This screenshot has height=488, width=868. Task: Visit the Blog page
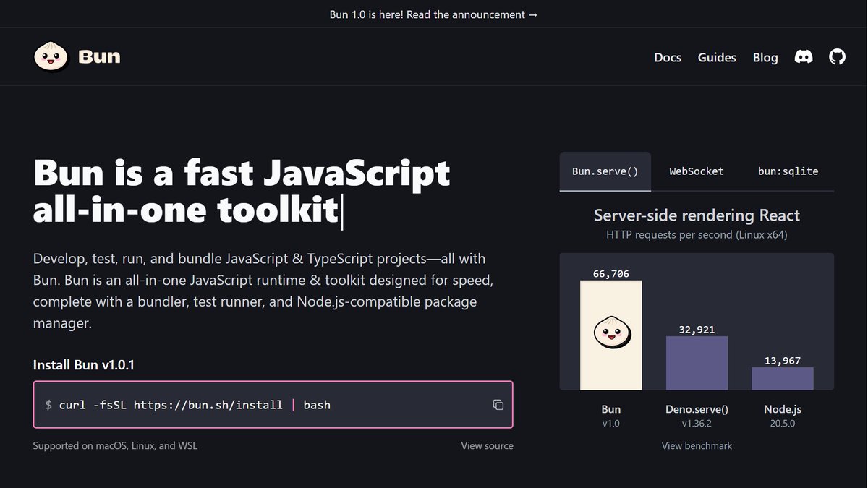(x=765, y=57)
